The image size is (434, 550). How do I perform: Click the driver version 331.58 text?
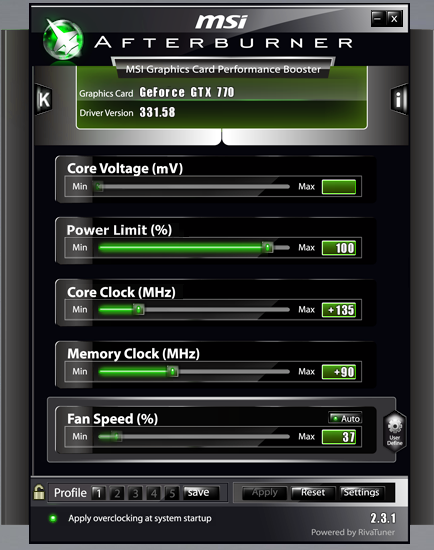tap(157, 112)
